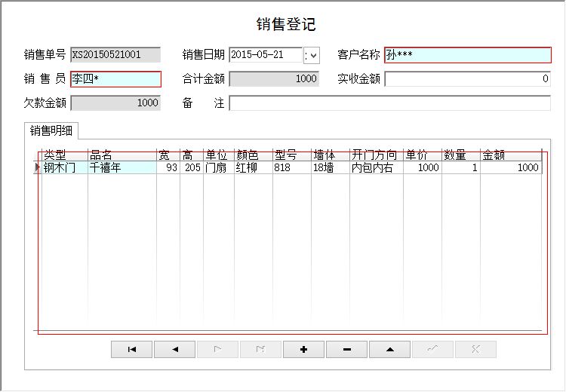566x392 pixels.
Task: Click into the 实收金额 field
Action: tap(467, 79)
